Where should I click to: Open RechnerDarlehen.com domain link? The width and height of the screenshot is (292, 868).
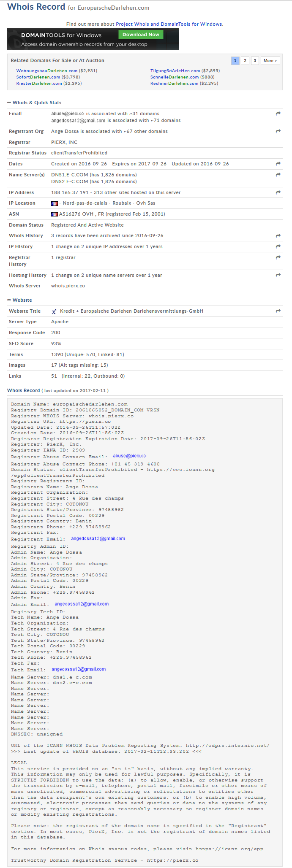174,84
